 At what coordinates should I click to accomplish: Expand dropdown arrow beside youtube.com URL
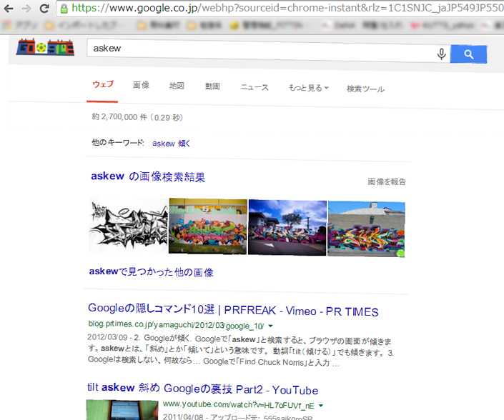point(320,406)
